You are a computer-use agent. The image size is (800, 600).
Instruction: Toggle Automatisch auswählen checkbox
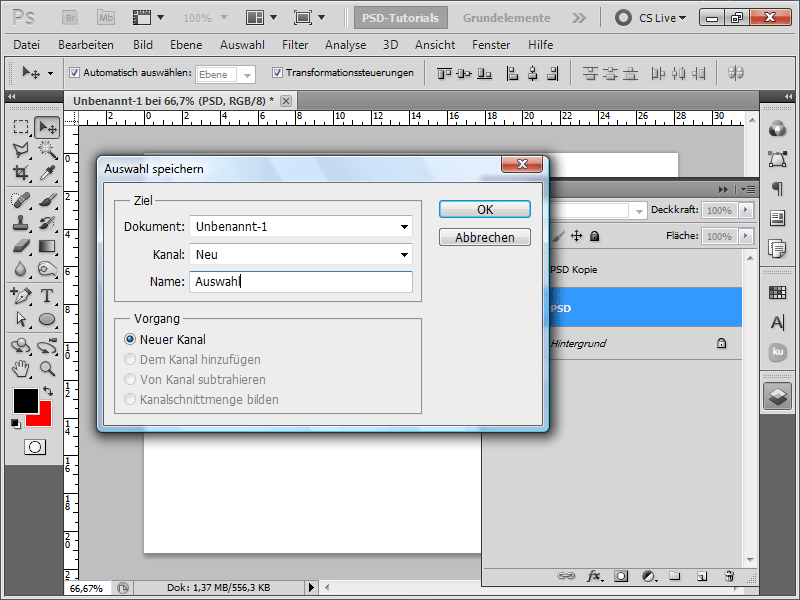(x=74, y=72)
